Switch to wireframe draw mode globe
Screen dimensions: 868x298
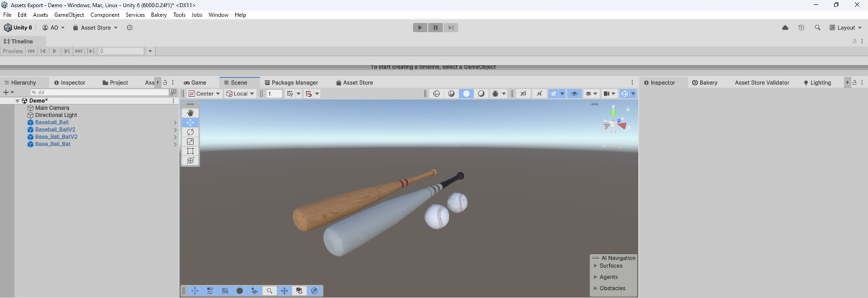point(436,93)
